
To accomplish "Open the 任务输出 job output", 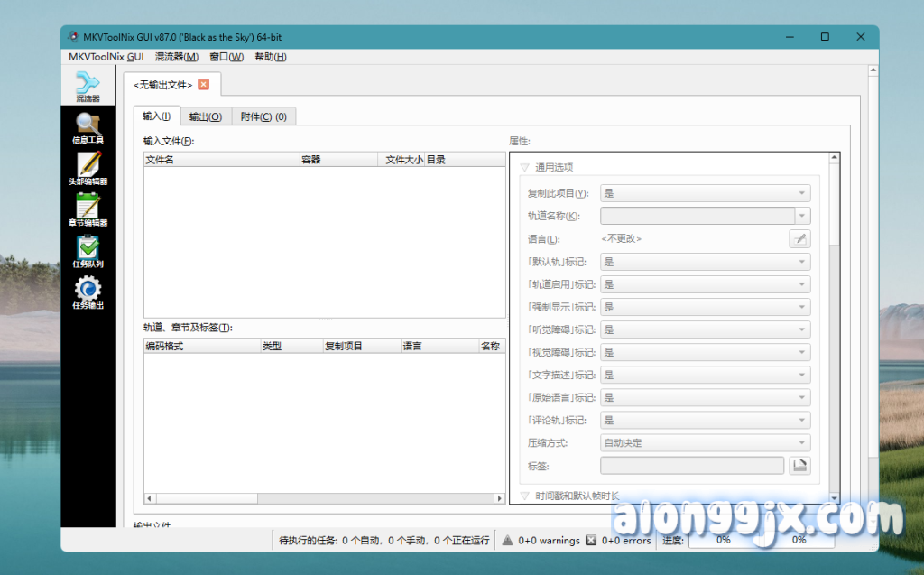I will click(88, 293).
